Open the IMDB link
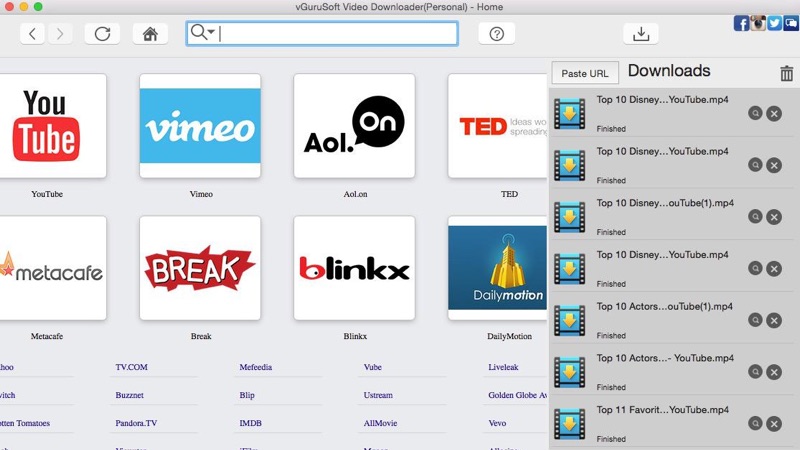Screen dimensions: 800x450 [251, 423]
